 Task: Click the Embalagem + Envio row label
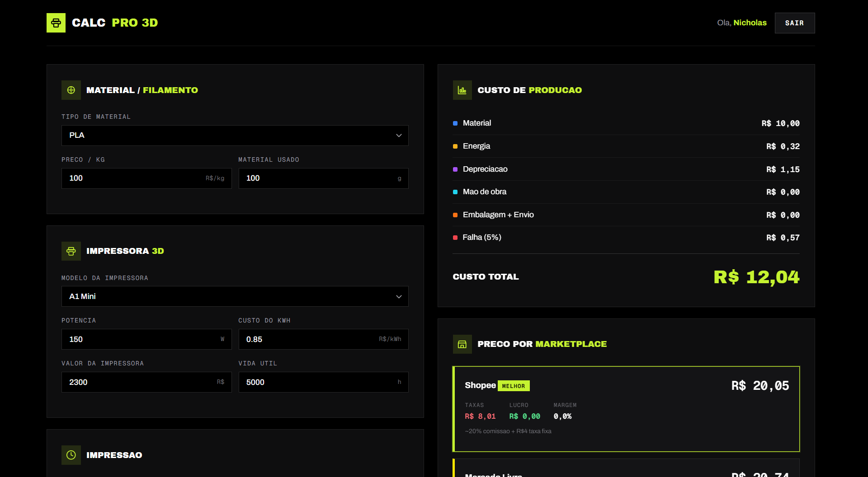coord(498,215)
